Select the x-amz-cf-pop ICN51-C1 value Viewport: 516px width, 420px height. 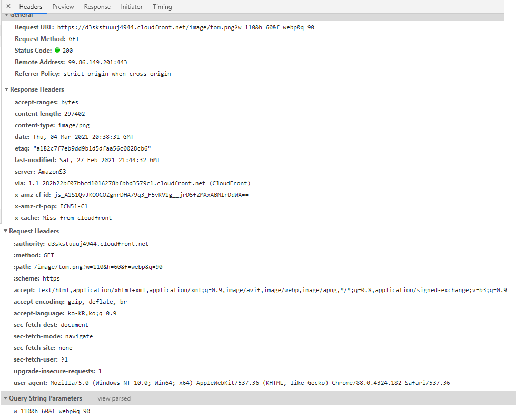pos(74,206)
